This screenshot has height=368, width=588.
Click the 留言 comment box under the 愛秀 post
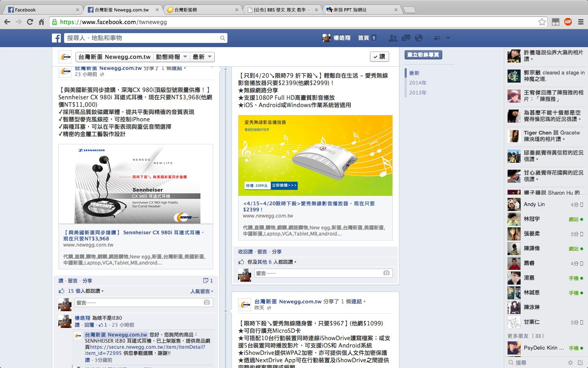tap(323, 273)
